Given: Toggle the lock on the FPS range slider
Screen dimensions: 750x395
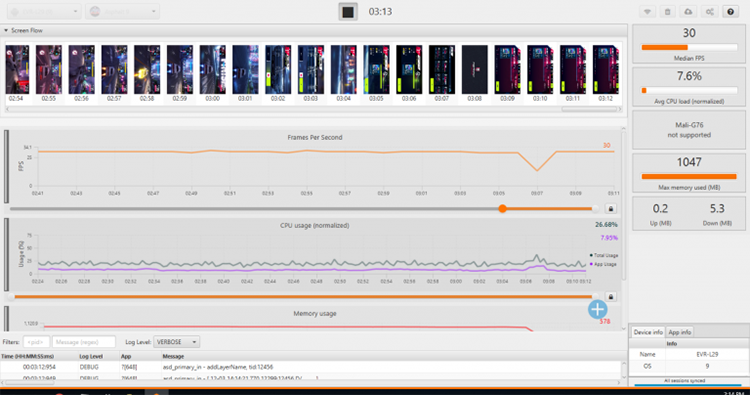Looking at the screenshot, I should tap(611, 209).
